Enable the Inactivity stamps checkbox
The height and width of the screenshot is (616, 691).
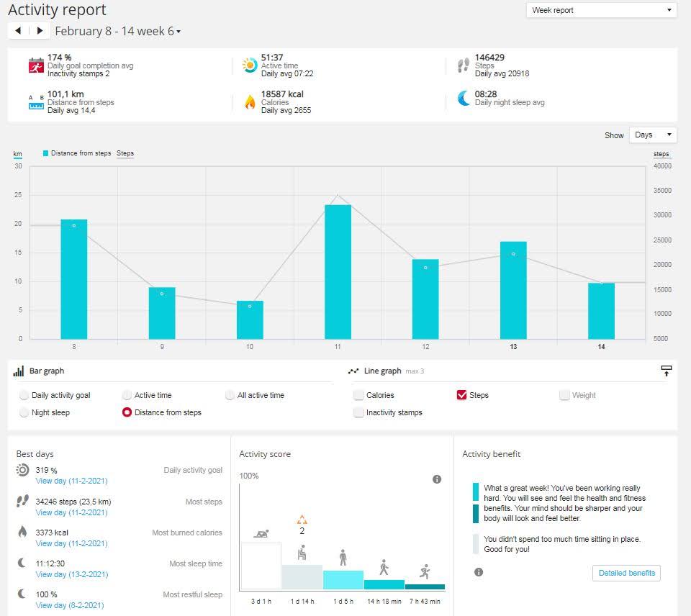click(358, 412)
